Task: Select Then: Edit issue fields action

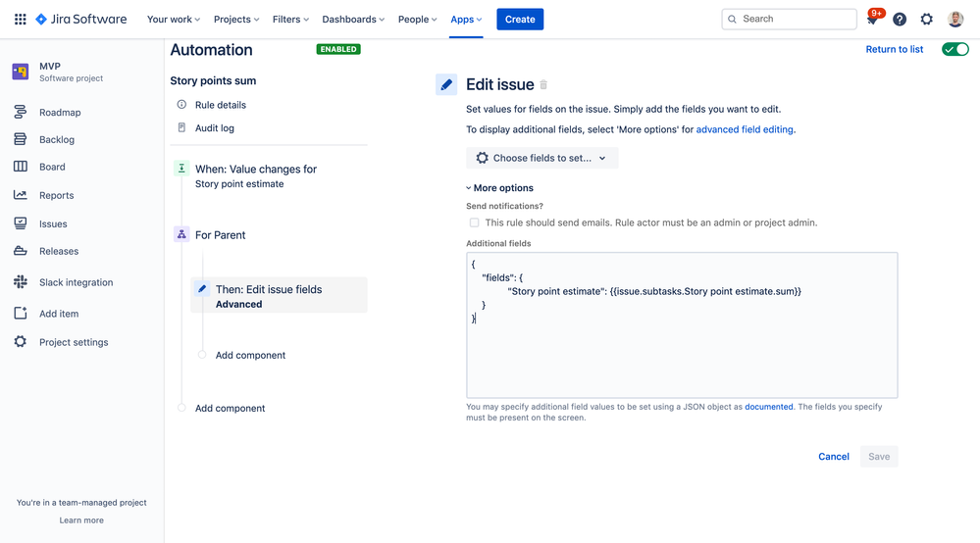Action: pyautogui.click(x=279, y=295)
